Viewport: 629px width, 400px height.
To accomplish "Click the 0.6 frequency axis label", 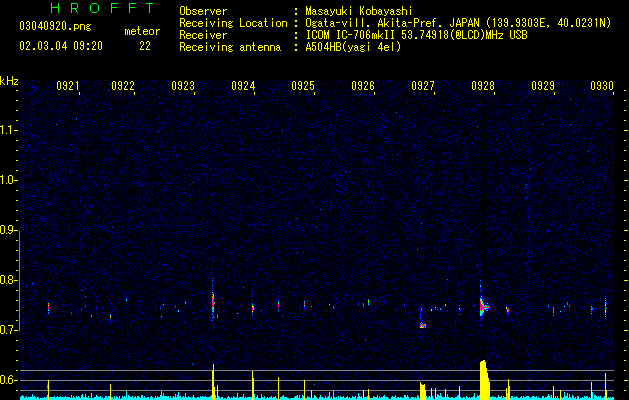I will 9,380.
